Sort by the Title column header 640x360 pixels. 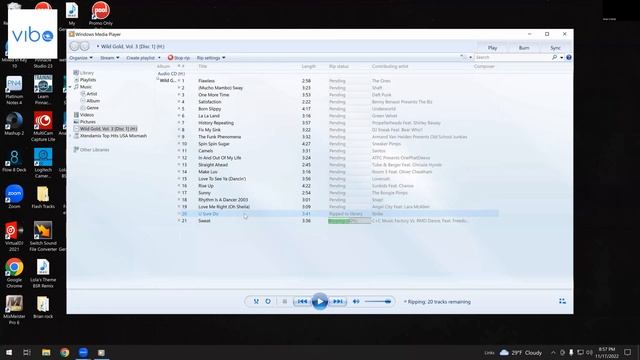click(x=203, y=66)
